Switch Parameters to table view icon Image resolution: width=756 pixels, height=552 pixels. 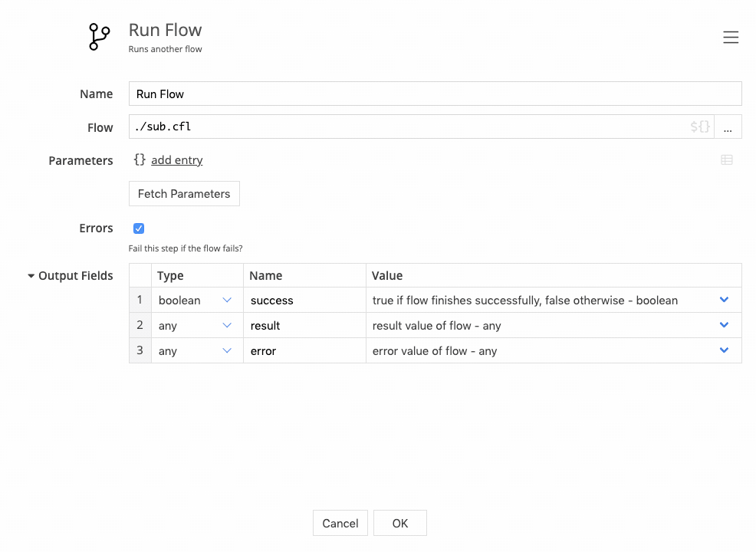pyautogui.click(x=727, y=160)
